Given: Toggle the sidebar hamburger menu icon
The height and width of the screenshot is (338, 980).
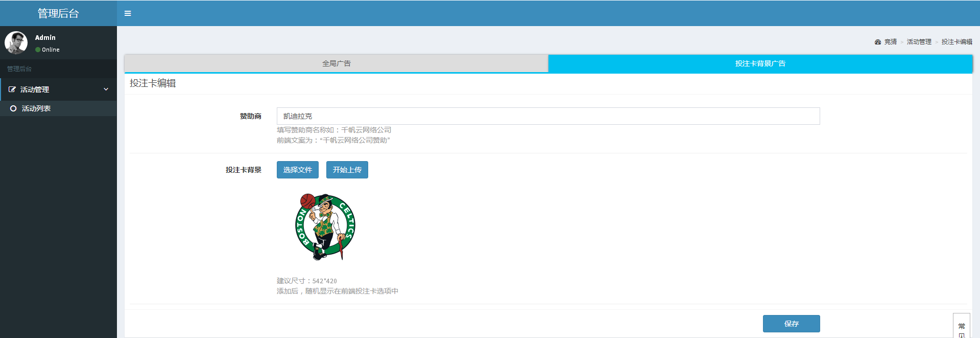Looking at the screenshot, I should click(x=128, y=13).
